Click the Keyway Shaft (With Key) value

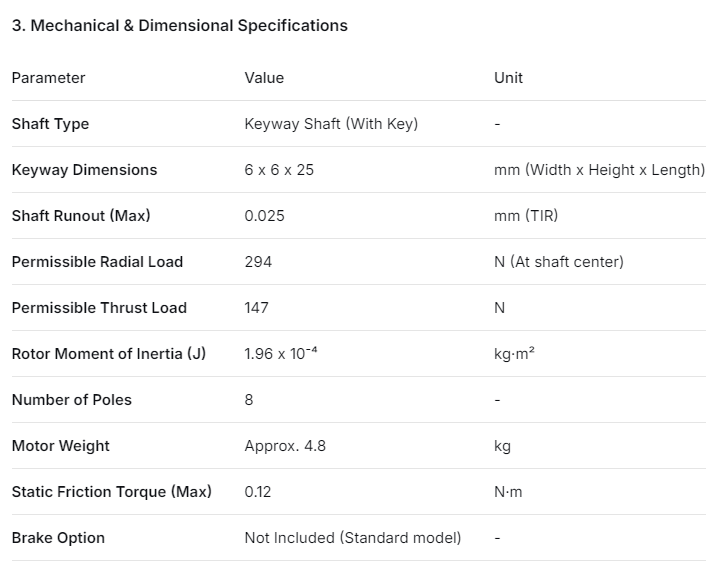331,124
